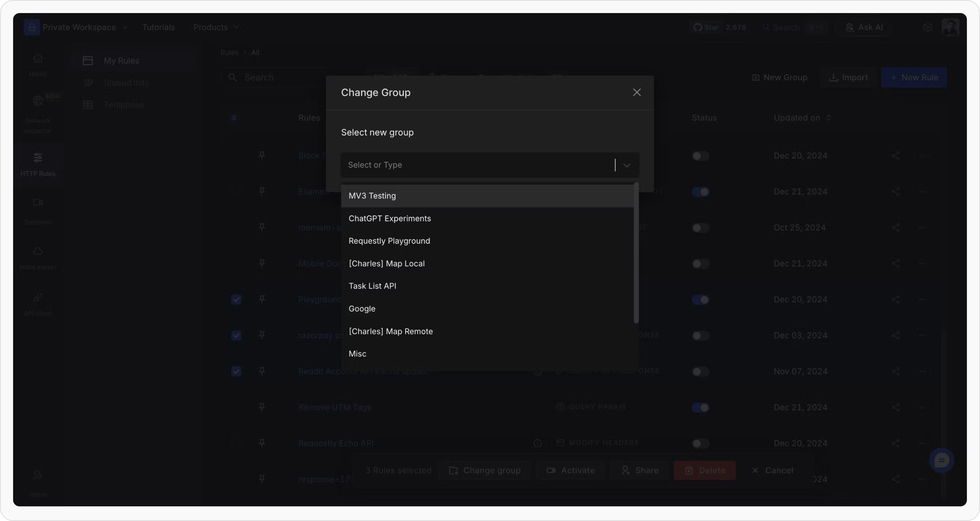Open the chat support bubble icon

[941, 461]
